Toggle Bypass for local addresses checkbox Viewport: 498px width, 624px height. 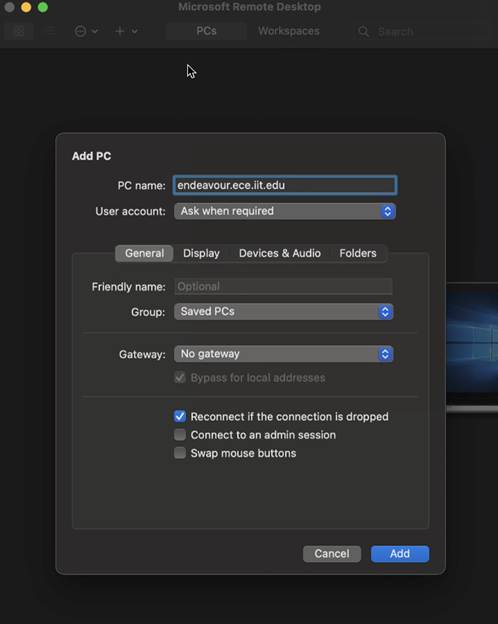pos(180,377)
